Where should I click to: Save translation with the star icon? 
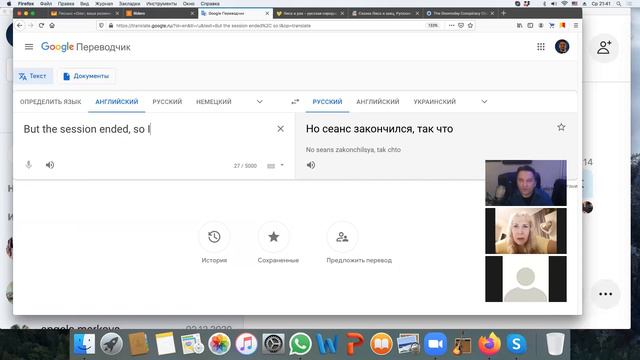pyautogui.click(x=561, y=127)
